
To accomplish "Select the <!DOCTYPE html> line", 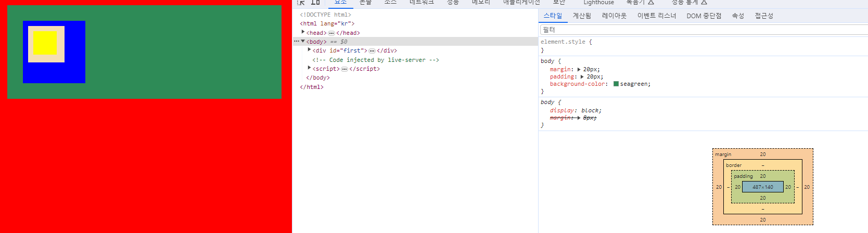I will [x=326, y=15].
